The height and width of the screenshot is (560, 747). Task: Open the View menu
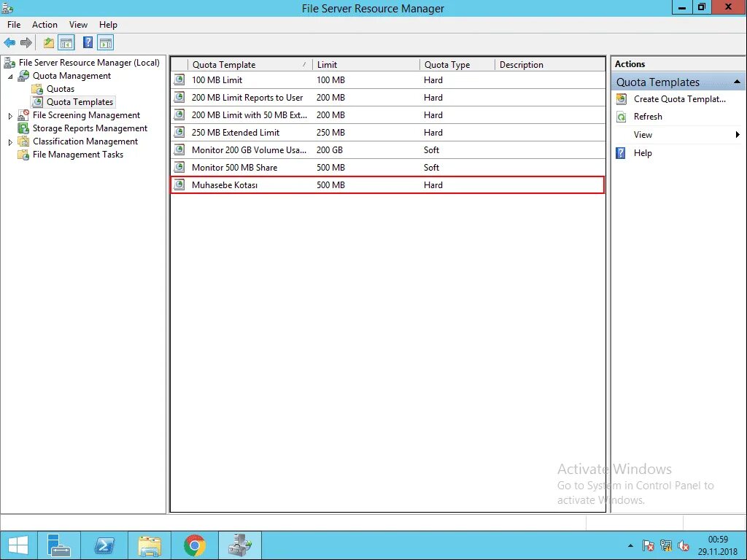point(78,25)
